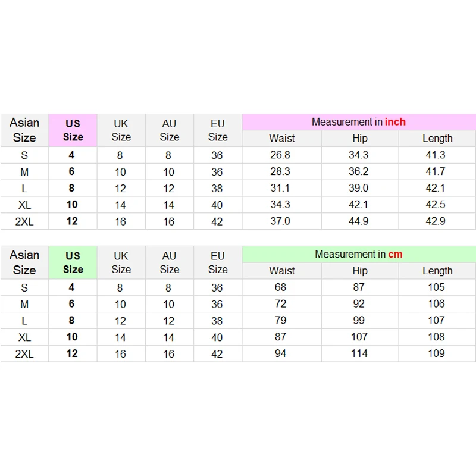Click the XL row label in cm table
Viewport: 476px width, 476px height.
point(24,337)
